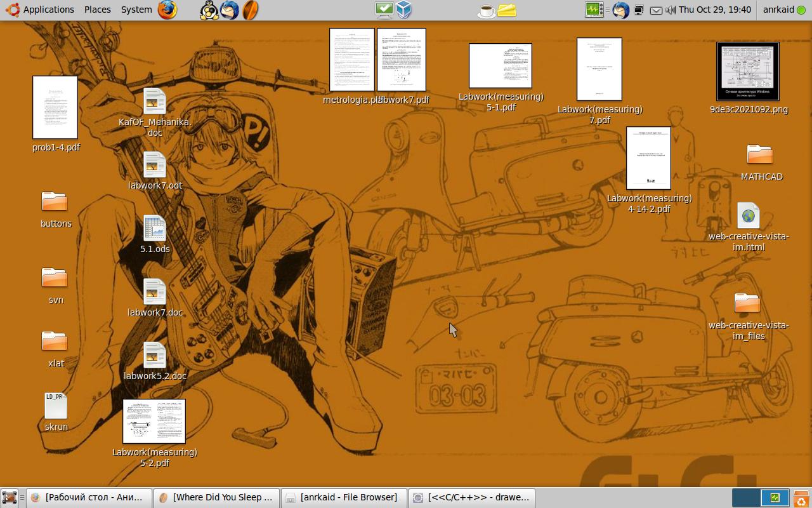Open the volume control speaker icon
Screen dimensions: 812x508
671,10
